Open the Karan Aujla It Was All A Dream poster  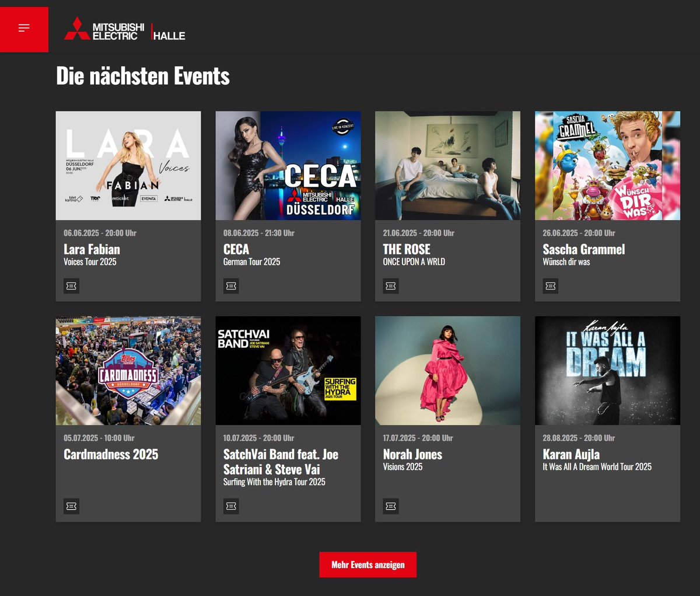tap(607, 371)
